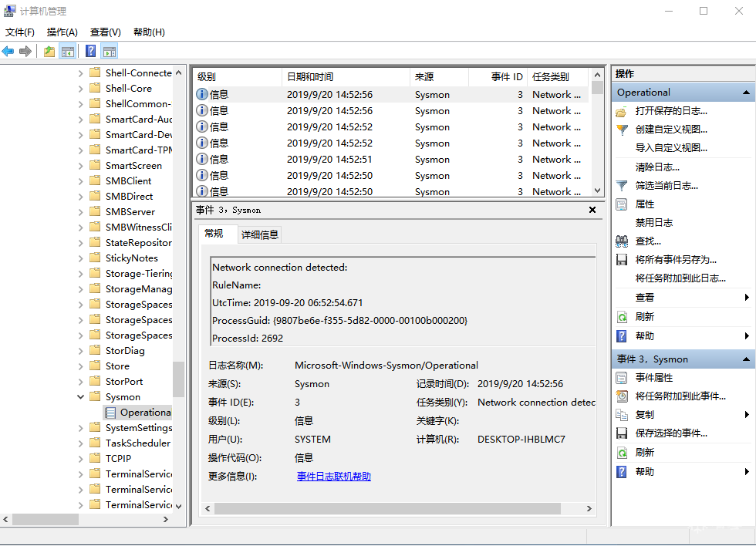Click the Back arrow toolbar icon
This screenshot has height=546, width=756.
[8, 51]
